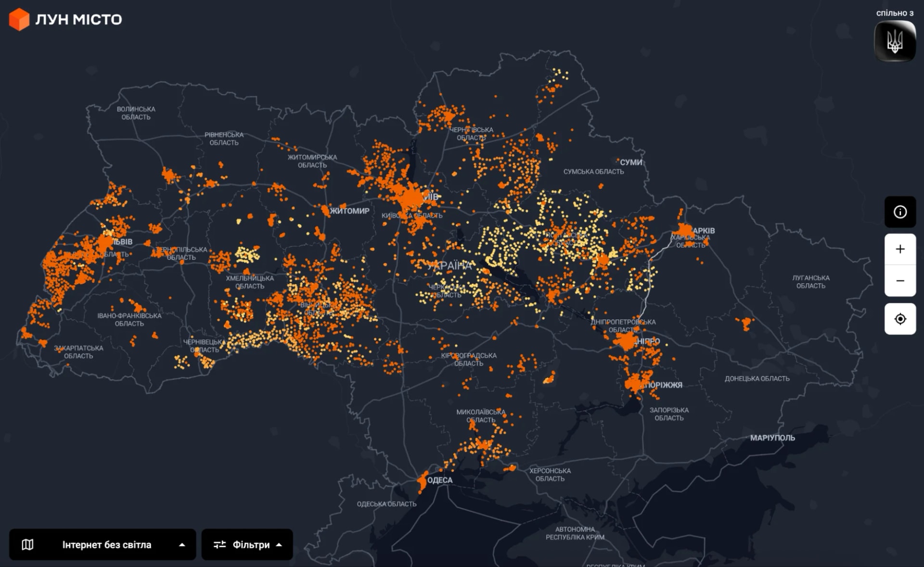The image size is (924, 567).
Task: Zoom in with the plus button
Action: tap(900, 249)
